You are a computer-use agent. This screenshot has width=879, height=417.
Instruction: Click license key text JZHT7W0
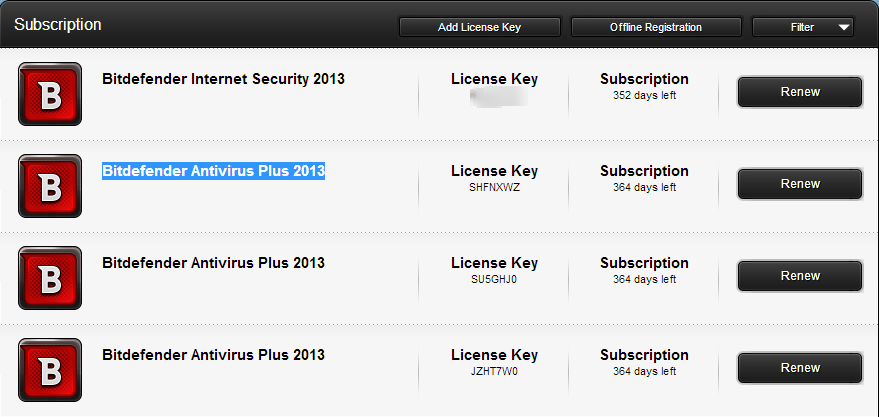(x=494, y=372)
